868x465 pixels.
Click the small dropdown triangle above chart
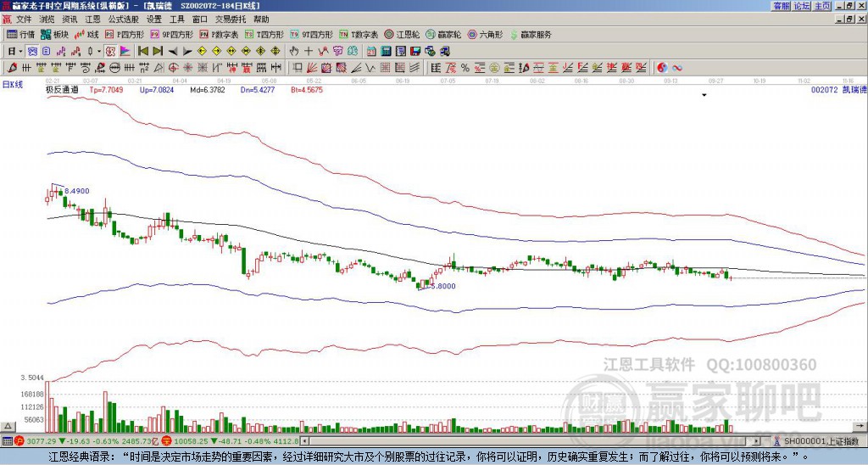click(x=704, y=95)
